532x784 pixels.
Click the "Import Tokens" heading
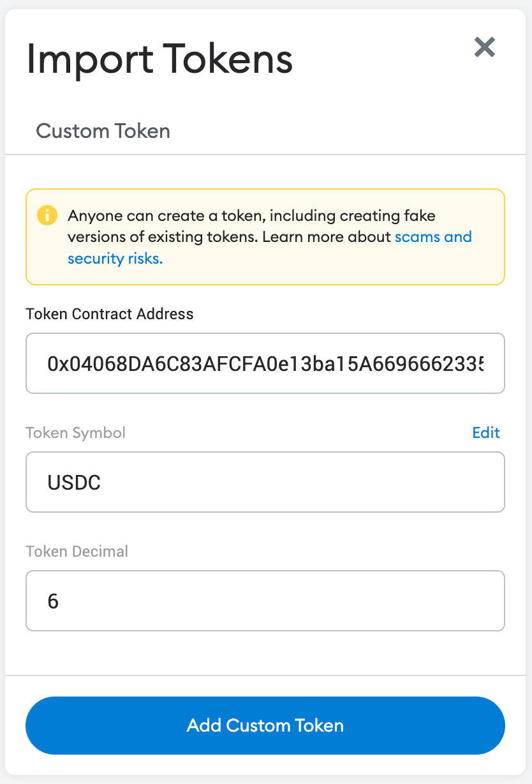tap(159, 59)
